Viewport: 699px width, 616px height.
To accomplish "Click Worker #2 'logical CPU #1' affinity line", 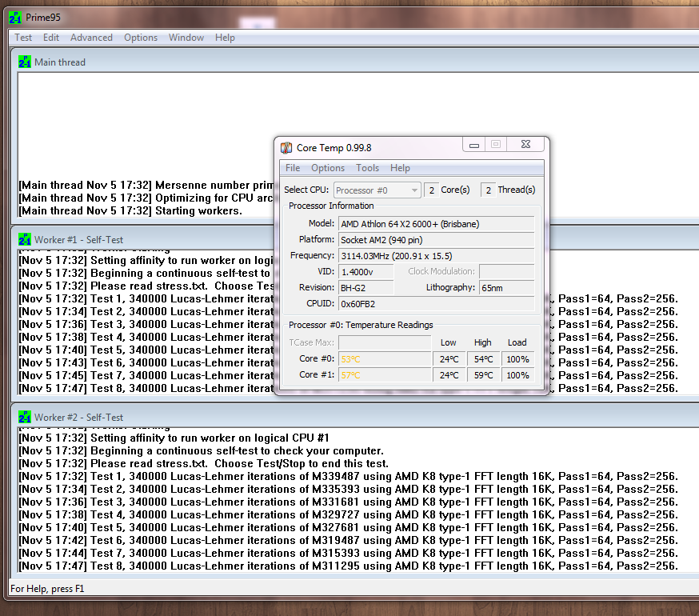I will tap(174, 438).
